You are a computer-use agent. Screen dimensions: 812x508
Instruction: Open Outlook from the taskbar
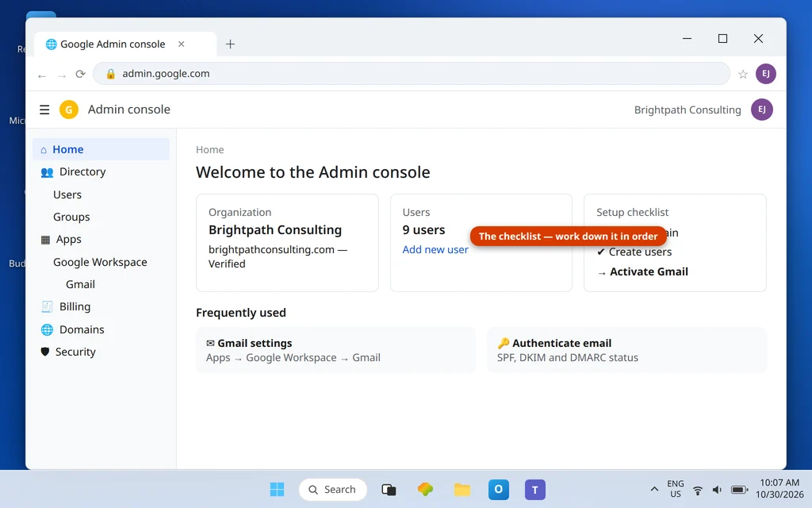click(498, 489)
